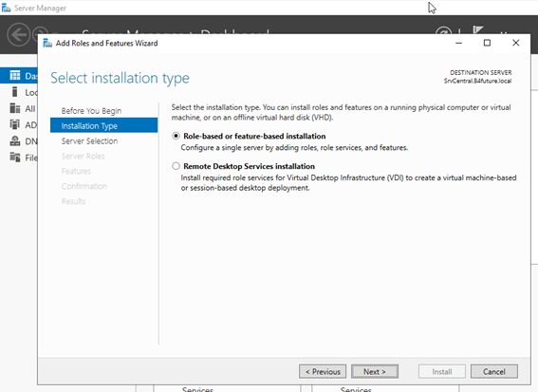Open File and Storage Services icon in the sidebar
538x392 pixels.
pos(15,158)
